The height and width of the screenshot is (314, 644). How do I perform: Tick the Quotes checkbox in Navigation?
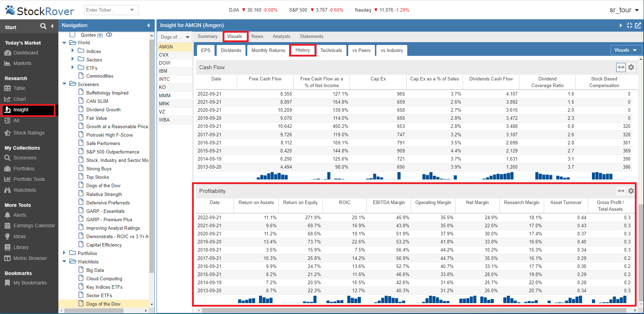coord(72,34)
